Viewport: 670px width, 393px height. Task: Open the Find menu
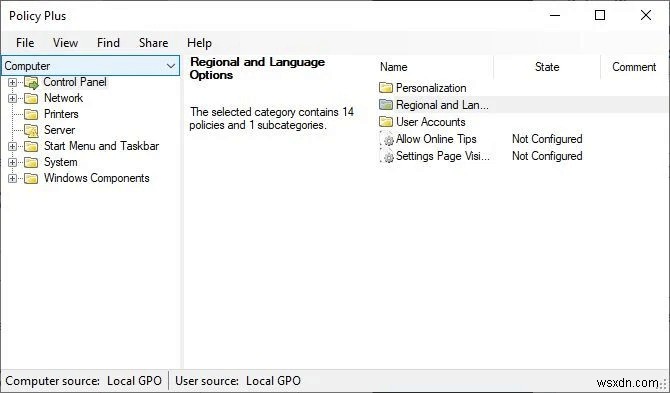tap(108, 43)
